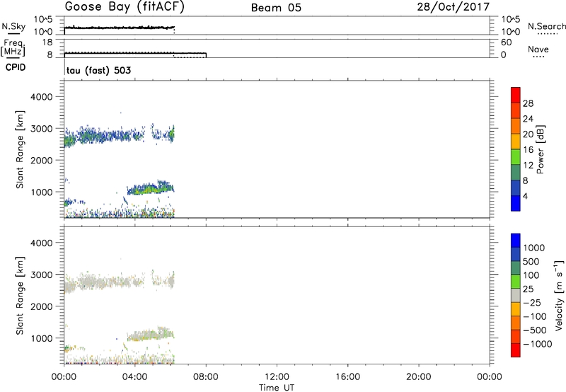The width and height of the screenshot is (566, 392).
Task: Click "Slant Range [km]" label of velocity panel
Action: 20,295
